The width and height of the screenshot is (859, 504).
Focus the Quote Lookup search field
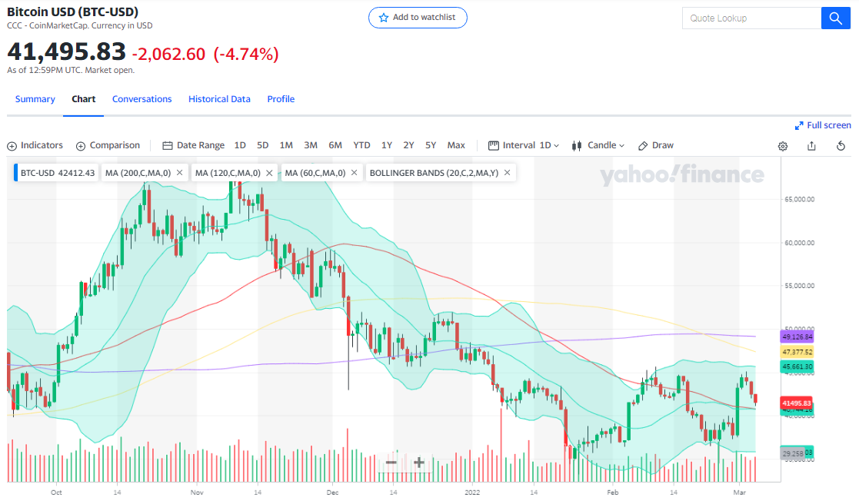tap(751, 18)
